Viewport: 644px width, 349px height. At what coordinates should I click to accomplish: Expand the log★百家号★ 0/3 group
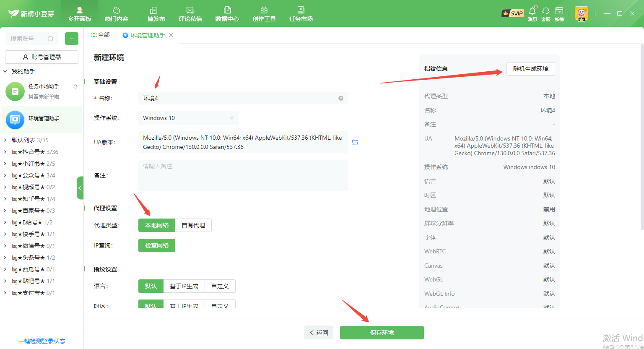pos(5,211)
